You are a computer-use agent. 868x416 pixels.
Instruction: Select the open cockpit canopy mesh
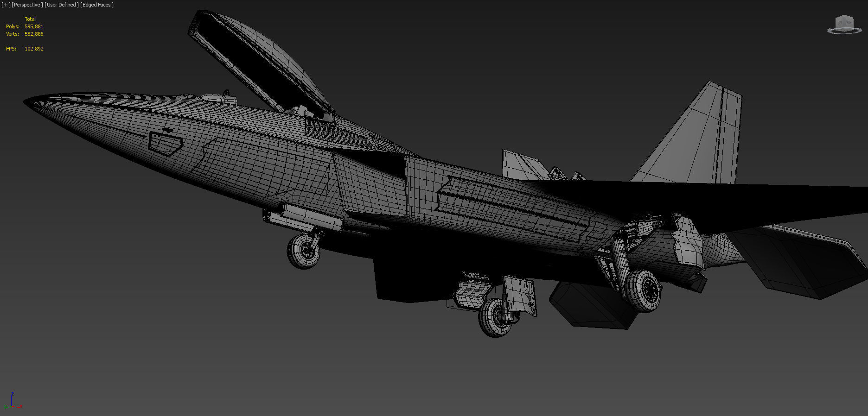click(x=261, y=60)
